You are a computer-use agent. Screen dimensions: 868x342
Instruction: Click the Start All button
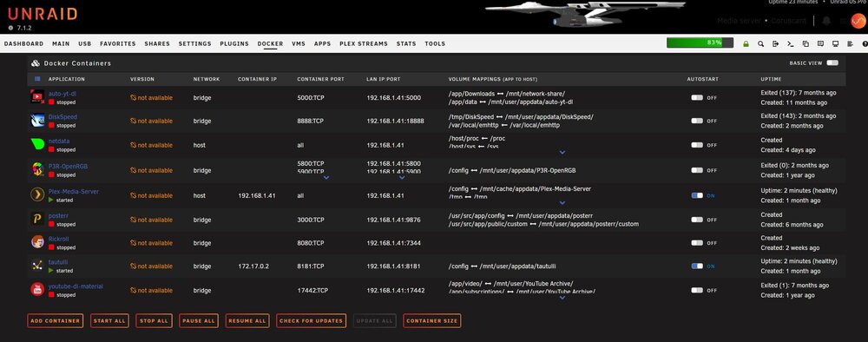(x=109, y=321)
